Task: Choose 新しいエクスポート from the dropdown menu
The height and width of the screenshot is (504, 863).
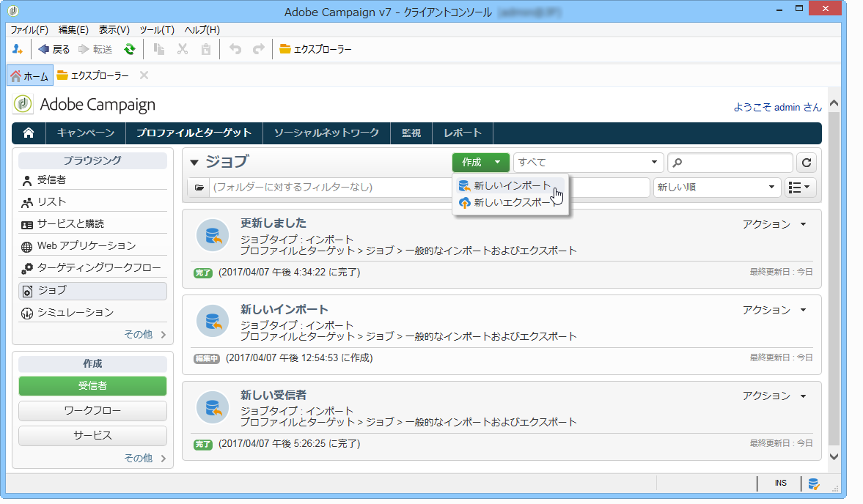Action: pyautogui.click(x=510, y=203)
